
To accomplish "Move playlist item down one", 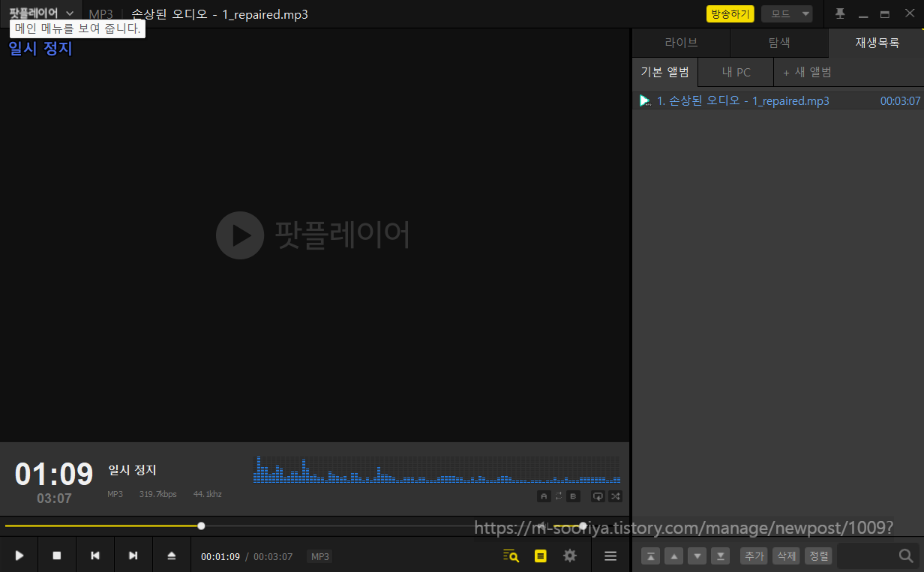I will point(697,556).
